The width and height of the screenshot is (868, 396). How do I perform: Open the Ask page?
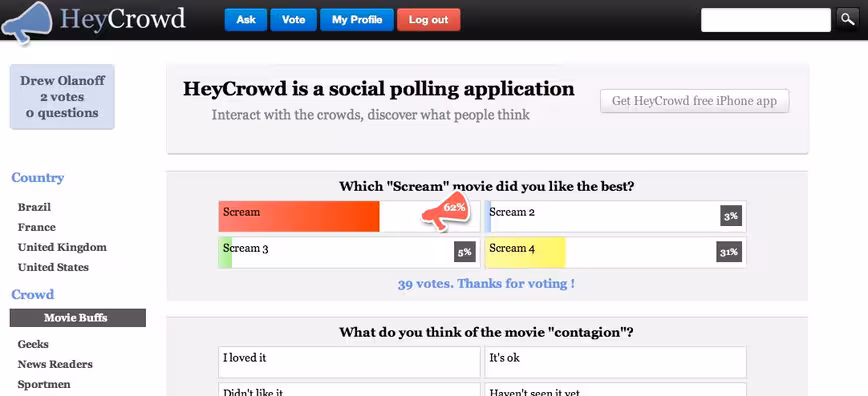pyautogui.click(x=246, y=20)
